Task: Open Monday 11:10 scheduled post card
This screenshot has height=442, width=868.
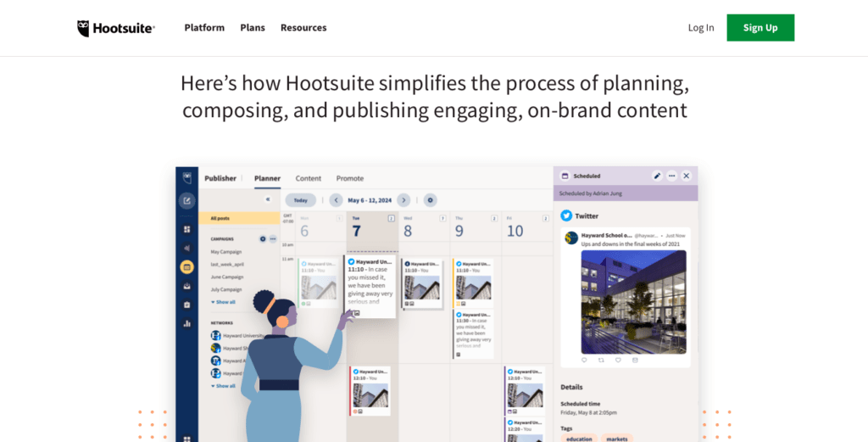Action: click(x=319, y=283)
